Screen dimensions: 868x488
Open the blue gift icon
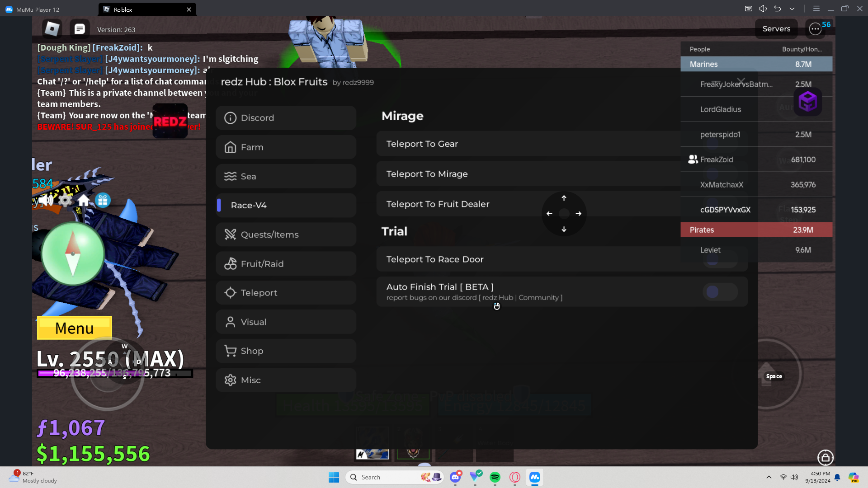coord(103,200)
